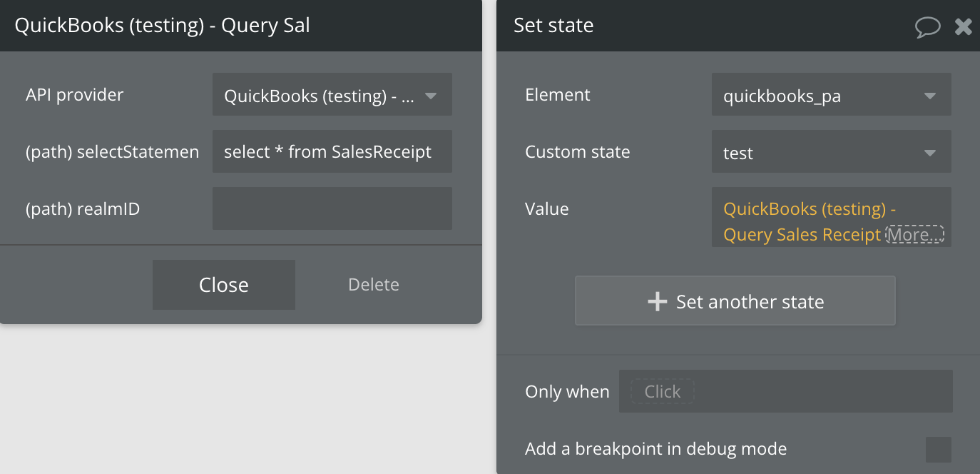Add a state via Set another state

pos(735,301)
